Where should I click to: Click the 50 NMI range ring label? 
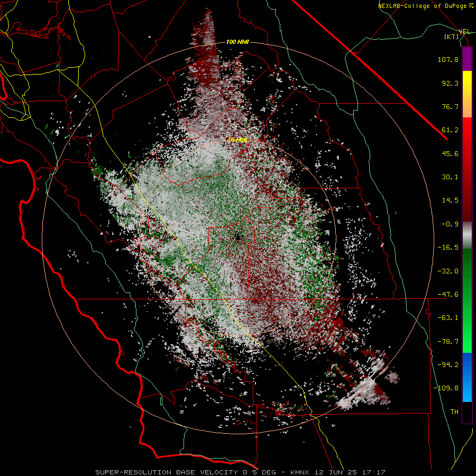point(237,140)
